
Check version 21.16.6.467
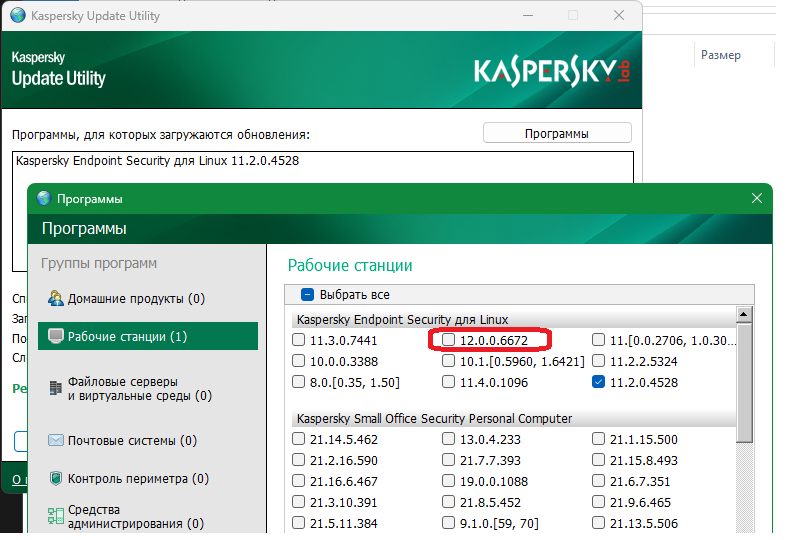point(299,481)
